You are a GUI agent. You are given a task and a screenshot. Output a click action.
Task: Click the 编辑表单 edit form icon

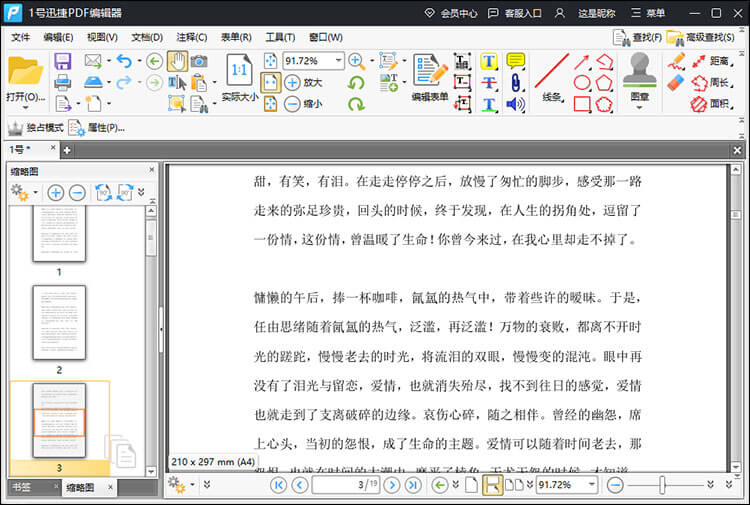(430, 77)
